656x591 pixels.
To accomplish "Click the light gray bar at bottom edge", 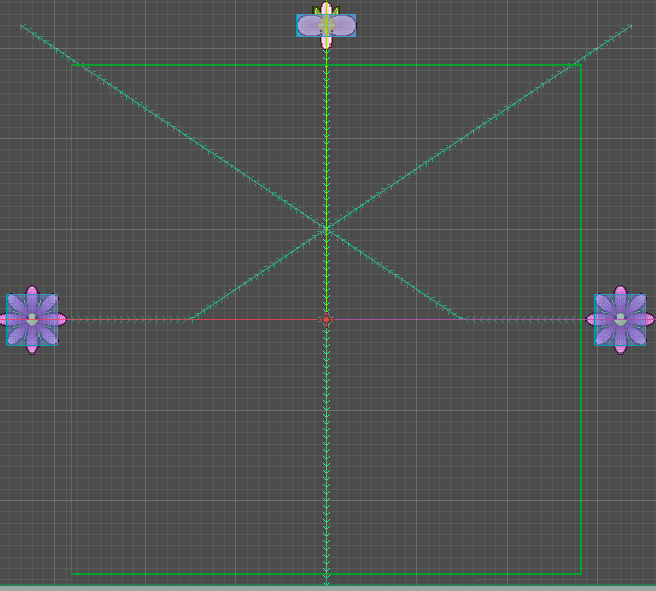I will [x=328, y=588].
